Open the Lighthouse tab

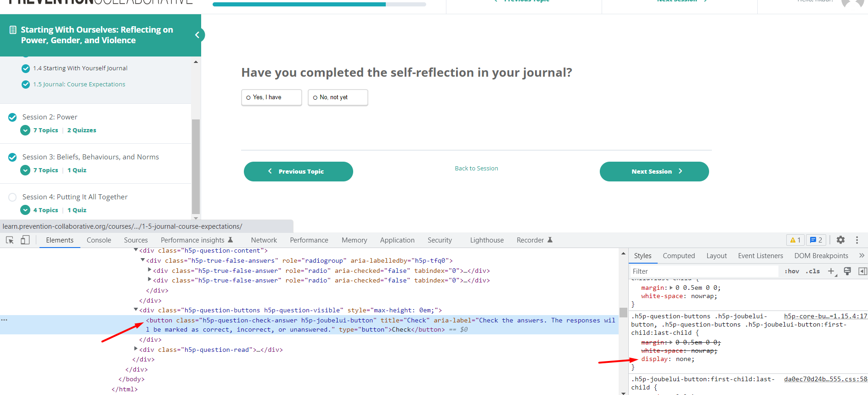[487, 240]
